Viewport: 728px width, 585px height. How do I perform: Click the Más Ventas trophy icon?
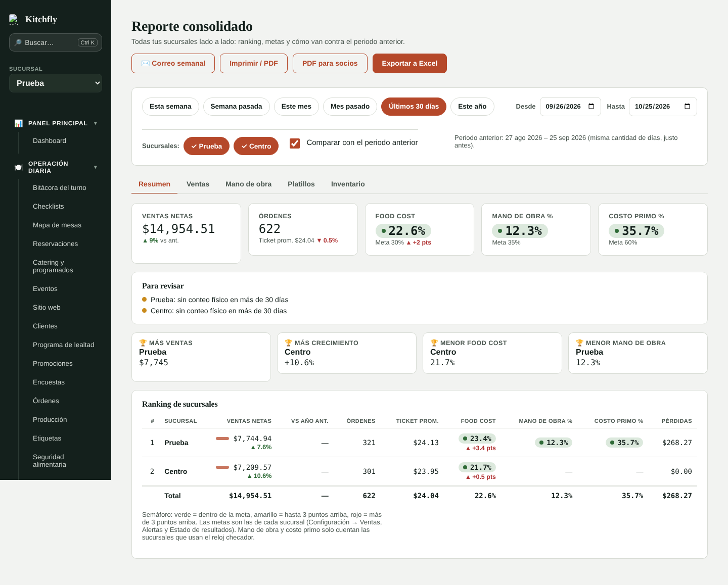pyautogui.click(x=143, y=343)
